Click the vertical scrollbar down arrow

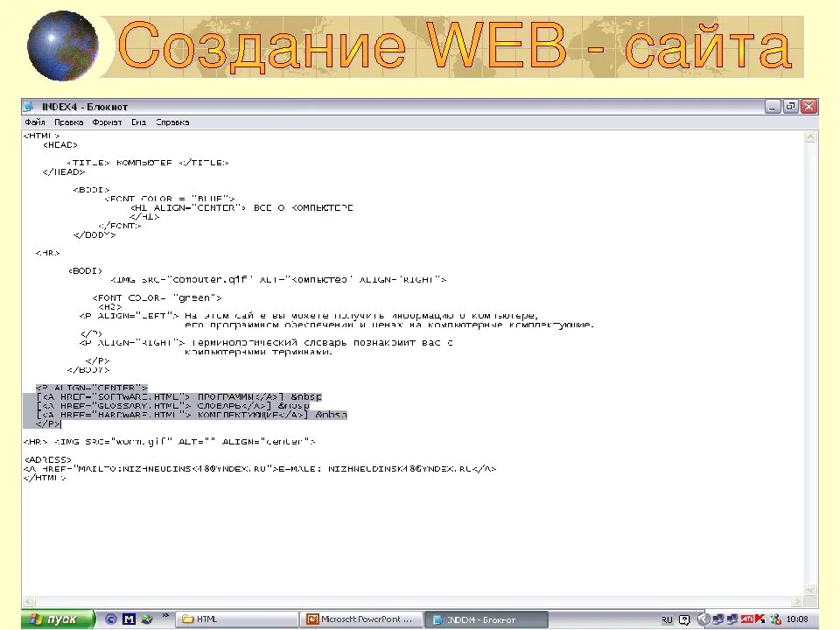pyautogui.click(x=810, y=590)
